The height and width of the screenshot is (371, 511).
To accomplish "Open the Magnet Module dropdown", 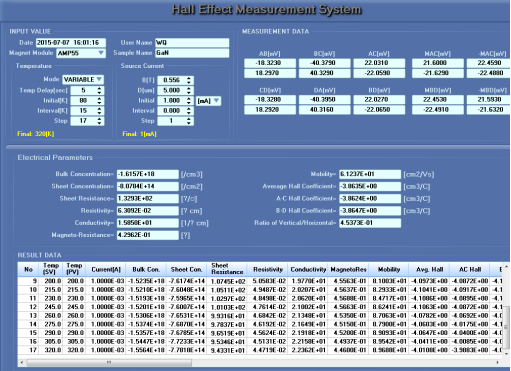I will [101, 53].
